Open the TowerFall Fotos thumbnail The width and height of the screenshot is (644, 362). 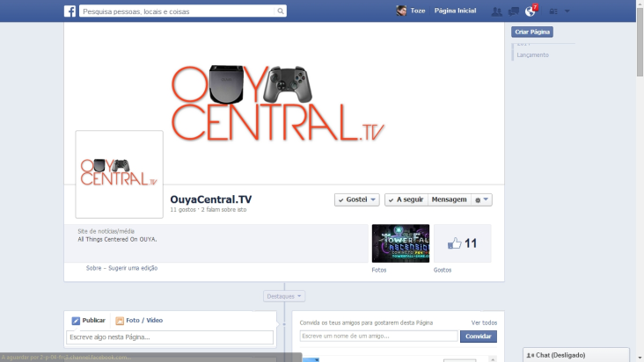click(x=400, y=243)
